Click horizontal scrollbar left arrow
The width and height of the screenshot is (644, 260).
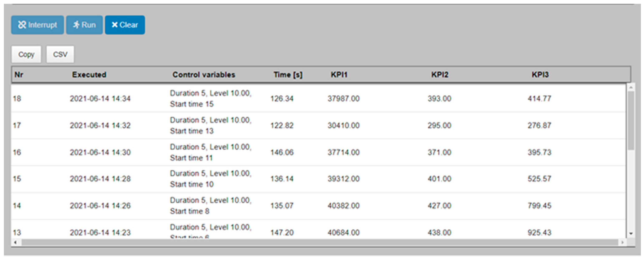[x=15, y=242]
